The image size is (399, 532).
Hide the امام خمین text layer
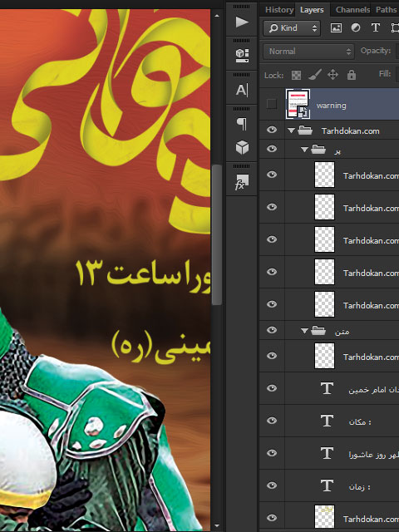click(272, 388)
